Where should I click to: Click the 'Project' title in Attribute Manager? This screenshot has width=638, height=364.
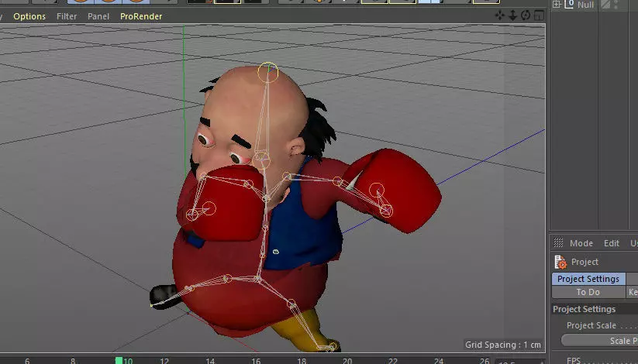click(x=585, y=262)
